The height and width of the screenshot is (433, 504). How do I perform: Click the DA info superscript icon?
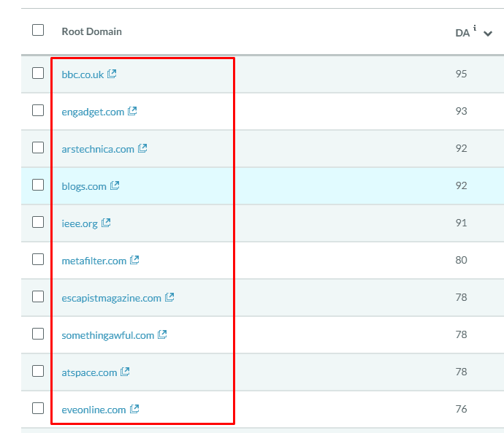coord(475,28)
